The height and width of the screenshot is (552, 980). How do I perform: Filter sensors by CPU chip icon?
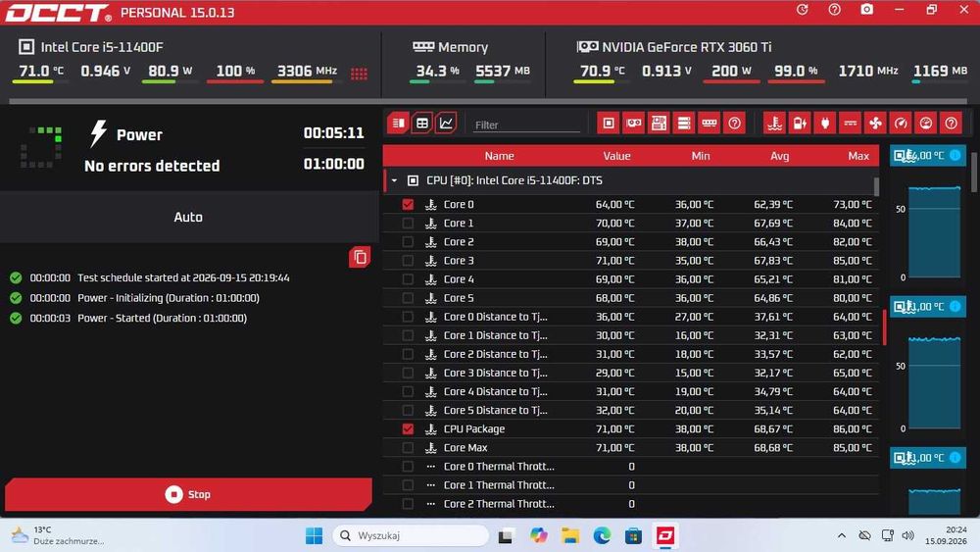[609, 124]
